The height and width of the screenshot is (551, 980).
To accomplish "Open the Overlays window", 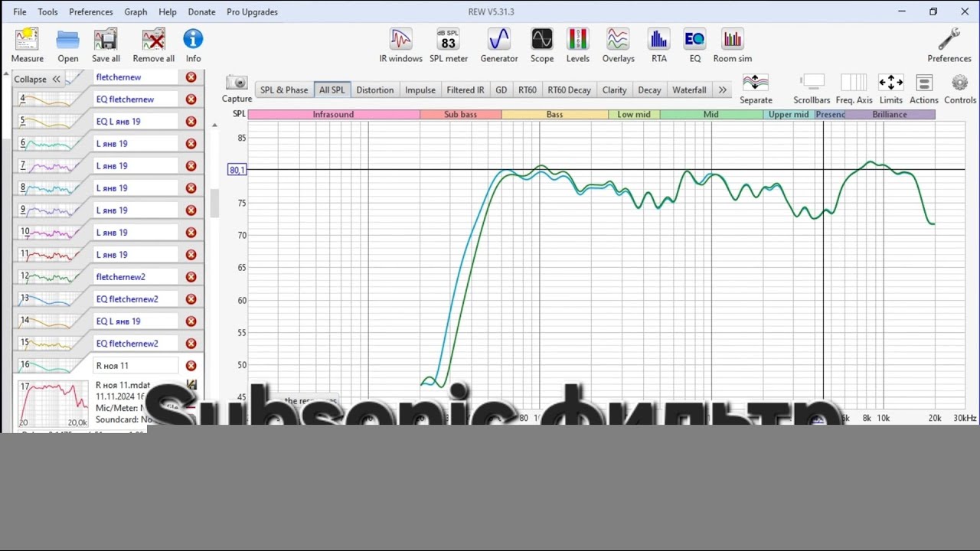I will pos(618,45).
